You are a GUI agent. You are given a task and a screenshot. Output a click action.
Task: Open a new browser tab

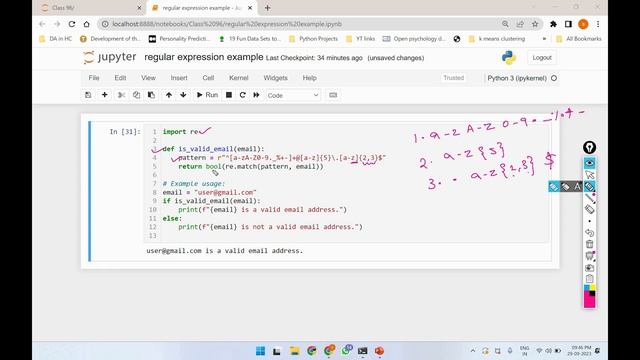[x=267, y=8]
